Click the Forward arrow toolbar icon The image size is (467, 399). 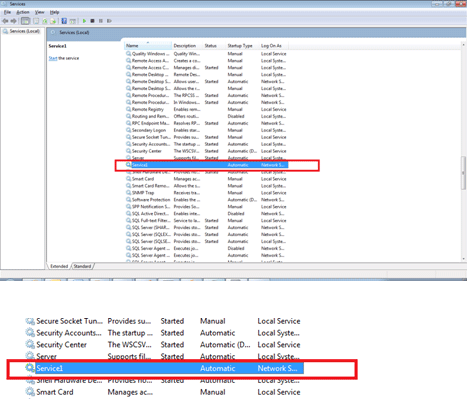click(13, 21)
